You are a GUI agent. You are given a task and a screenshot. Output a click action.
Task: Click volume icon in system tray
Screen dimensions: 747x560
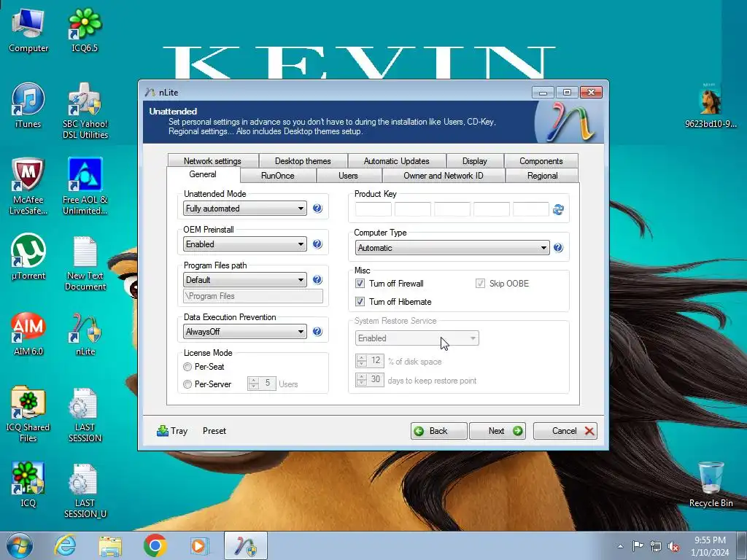pyautogui.click(x=673, y=546)
